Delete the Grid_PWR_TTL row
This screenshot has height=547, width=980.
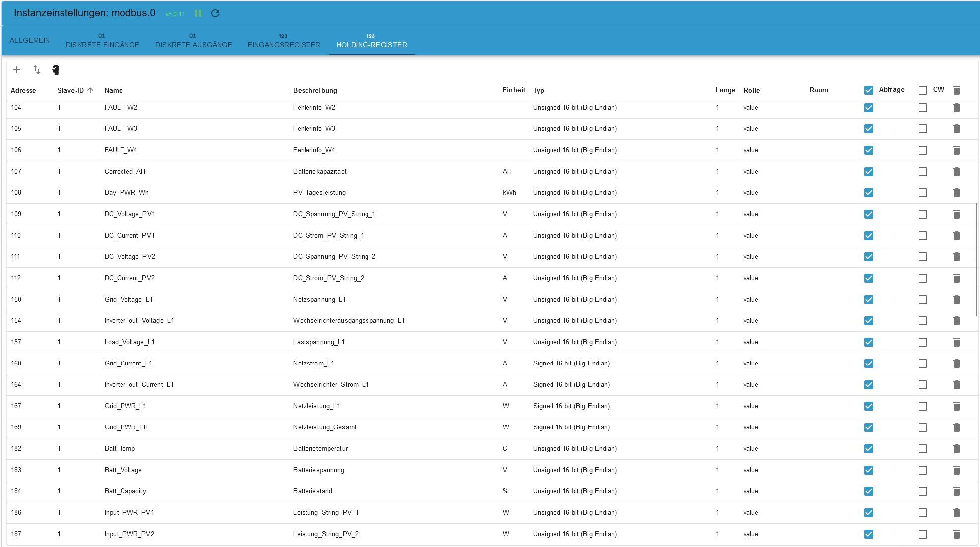(x=957, y=427)
